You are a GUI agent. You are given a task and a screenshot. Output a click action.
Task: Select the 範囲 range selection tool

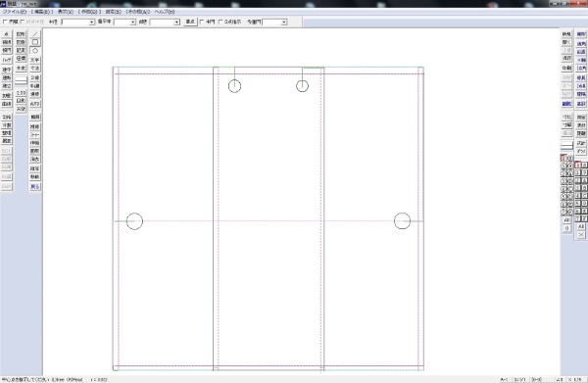pos(35,117)
